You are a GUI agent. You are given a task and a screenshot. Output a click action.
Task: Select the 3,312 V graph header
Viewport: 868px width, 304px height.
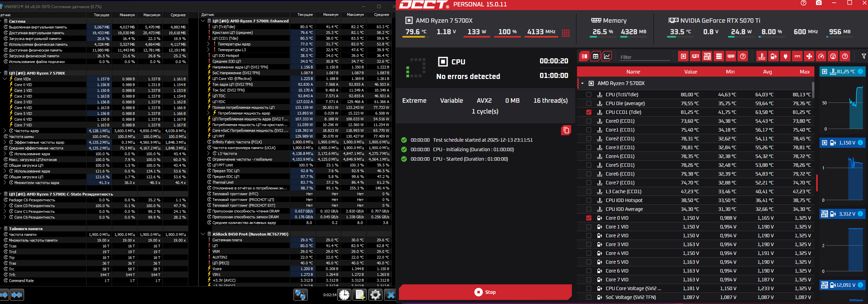point(842,214)
